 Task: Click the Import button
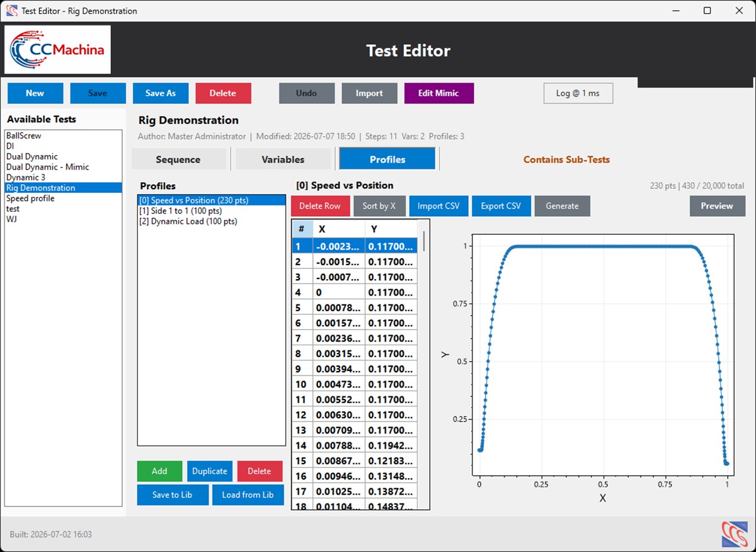(x=369, y=93)
